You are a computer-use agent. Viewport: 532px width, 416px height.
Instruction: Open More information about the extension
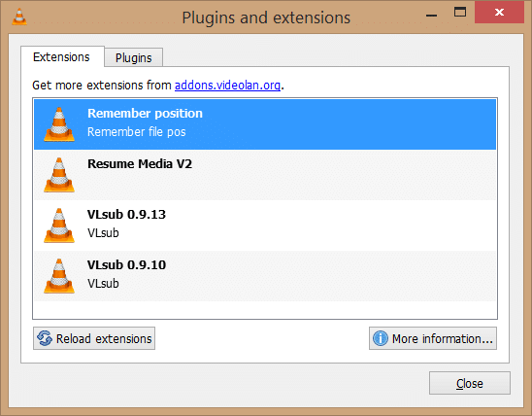(x=433, y=338)
